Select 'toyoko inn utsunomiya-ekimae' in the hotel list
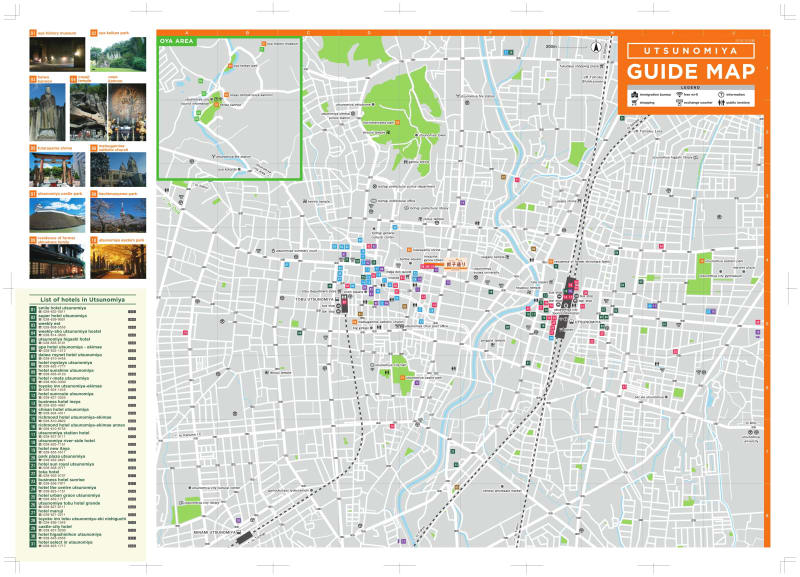800x577 pixels. point(83,388)
